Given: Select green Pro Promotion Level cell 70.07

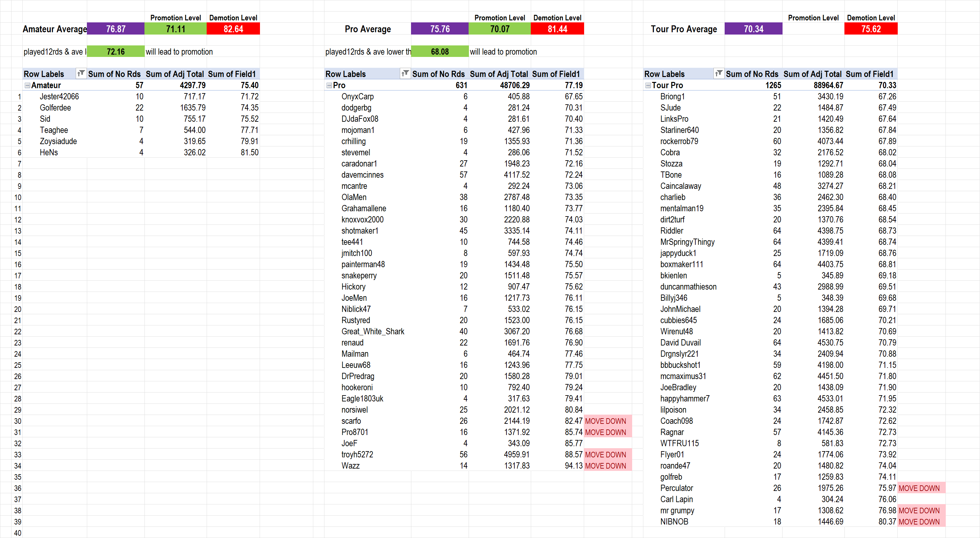Looking at the screenshot, I should [499, 29].
